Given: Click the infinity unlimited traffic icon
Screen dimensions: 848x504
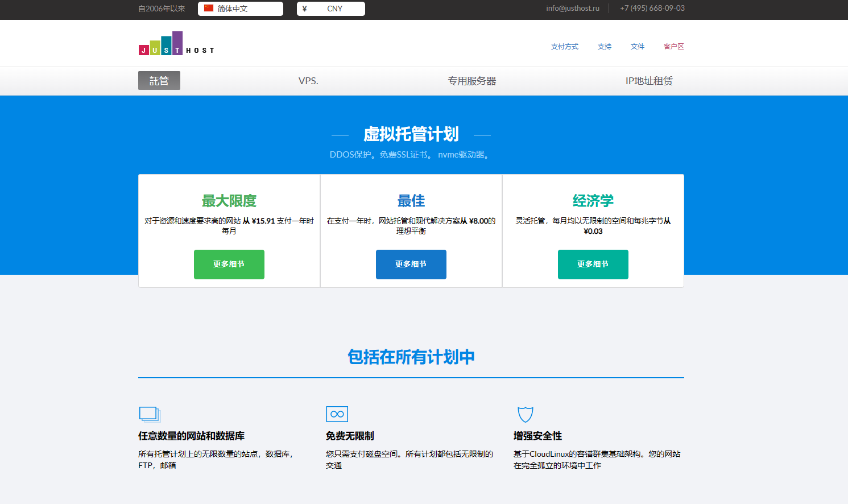Looking at the screenshot, I should [337, 414].
